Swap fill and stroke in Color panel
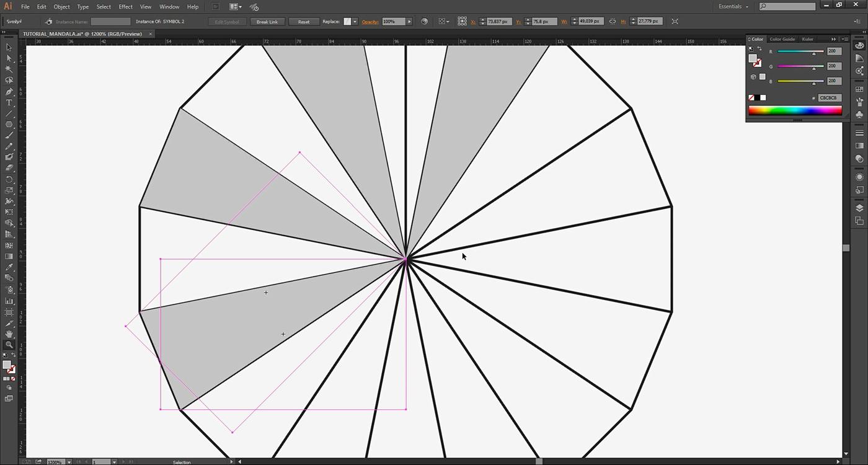This screenshot has width=868, height=465. click(x=759, y=49)
